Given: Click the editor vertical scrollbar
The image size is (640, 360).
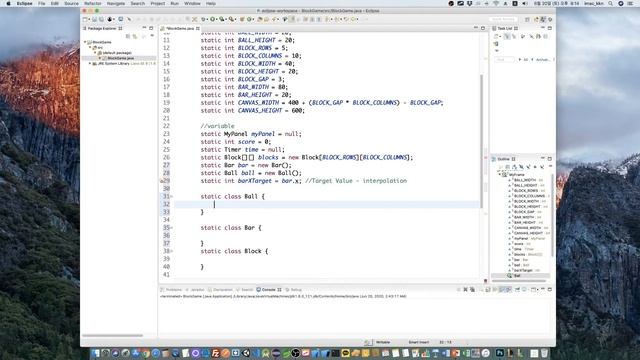Looking at the screenshot, I should coord(481,141).
